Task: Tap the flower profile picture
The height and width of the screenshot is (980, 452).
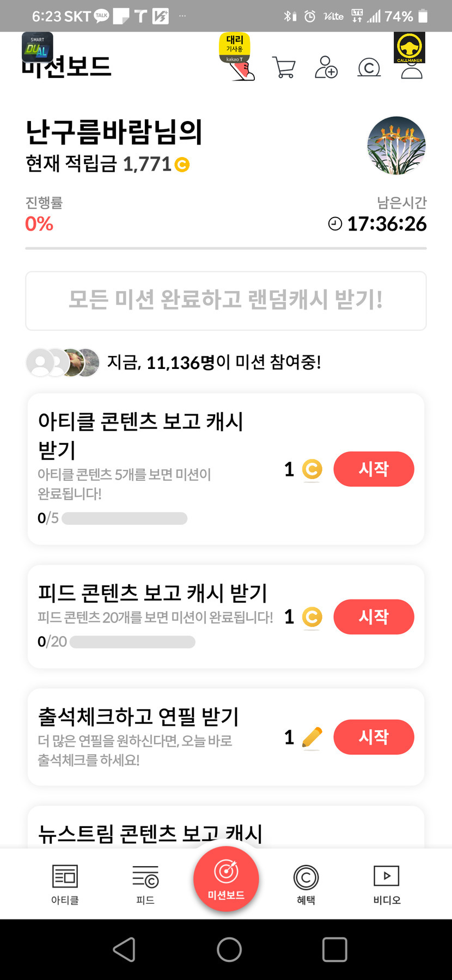Action: pyautogui.click(x=396, y=146)
